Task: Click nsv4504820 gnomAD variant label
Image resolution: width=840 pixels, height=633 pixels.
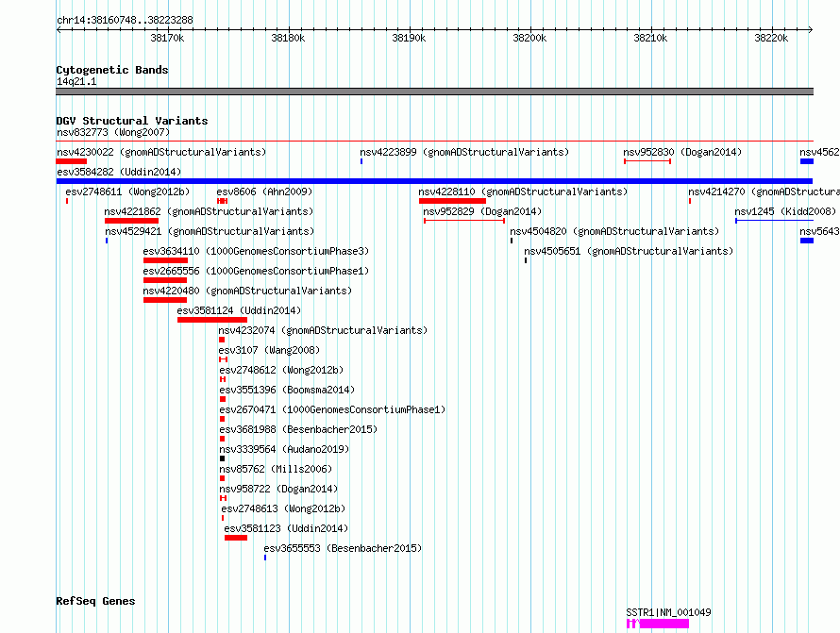Action: [614, 231]
